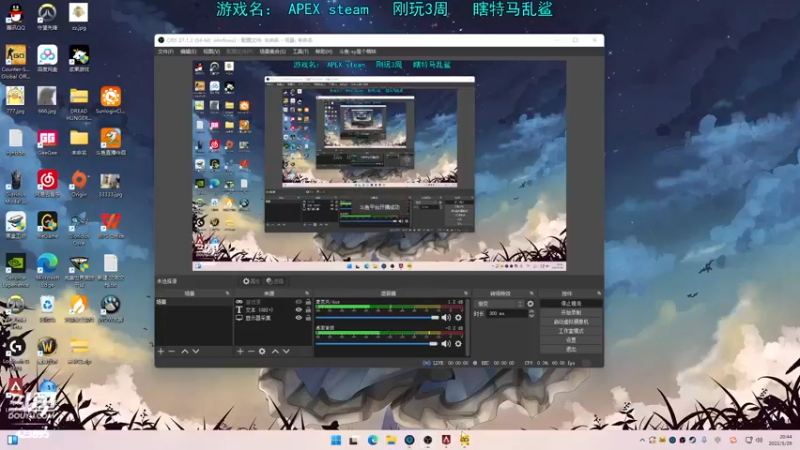Open the transition type dropdown showing 渐变
This screenshot has width=800, height=450.
point(499,304)
